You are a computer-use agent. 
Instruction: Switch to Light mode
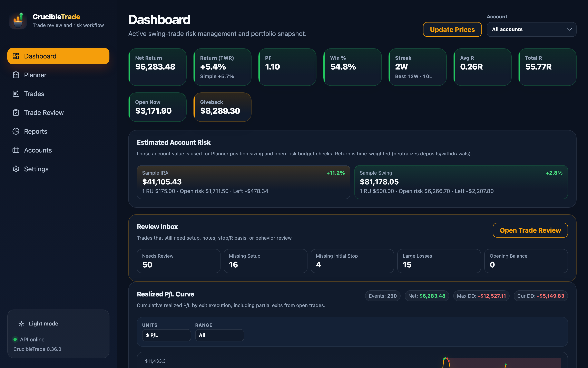pos(58,323)
